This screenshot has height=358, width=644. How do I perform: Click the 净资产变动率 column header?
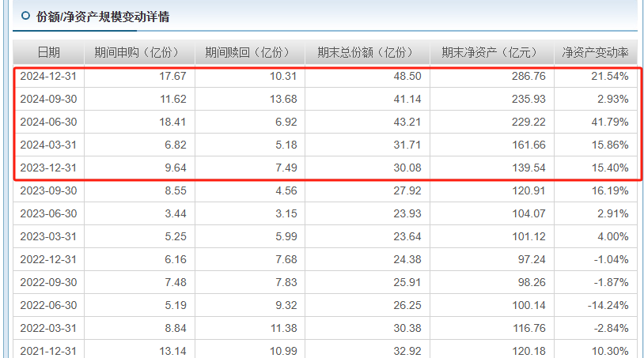595,53
